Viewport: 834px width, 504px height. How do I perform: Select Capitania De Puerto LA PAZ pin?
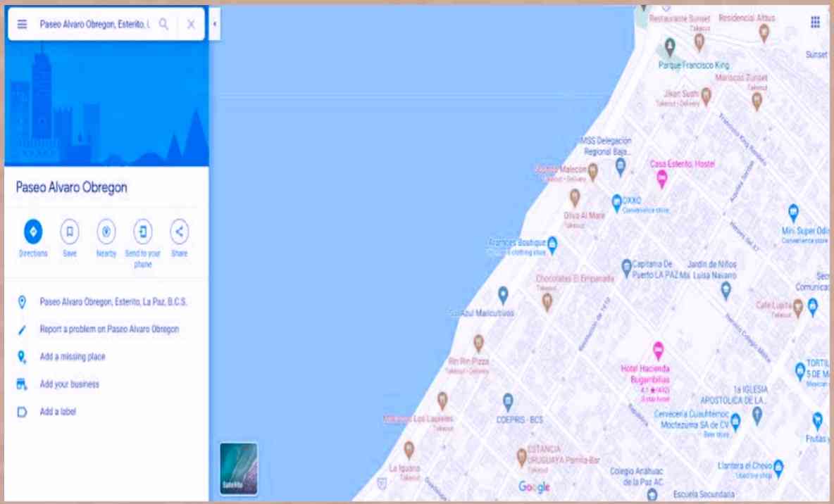[x=626, y=268]
